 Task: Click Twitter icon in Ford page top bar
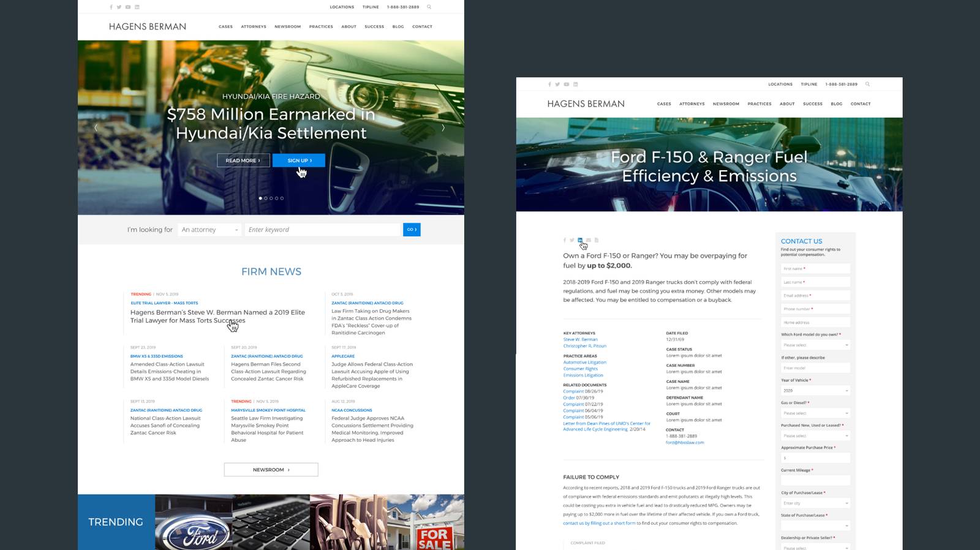(x=557, y=85)
